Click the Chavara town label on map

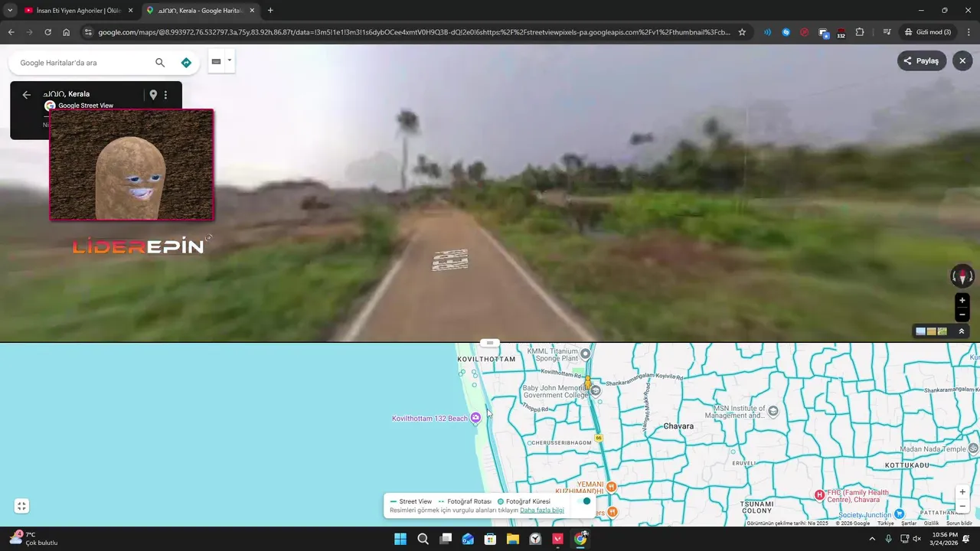click(678, 426)
